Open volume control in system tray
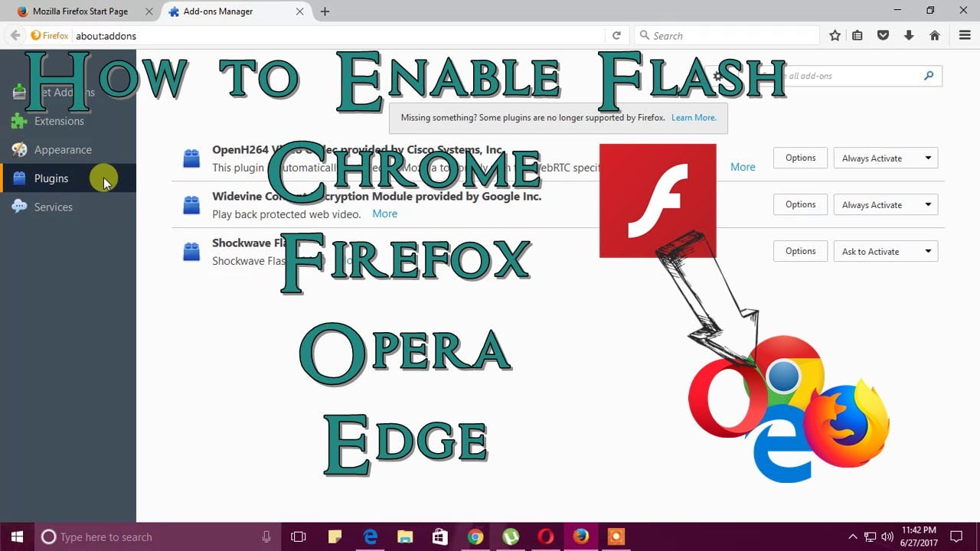This screenshot has height=551, width=980. click(x=887, y=536)
